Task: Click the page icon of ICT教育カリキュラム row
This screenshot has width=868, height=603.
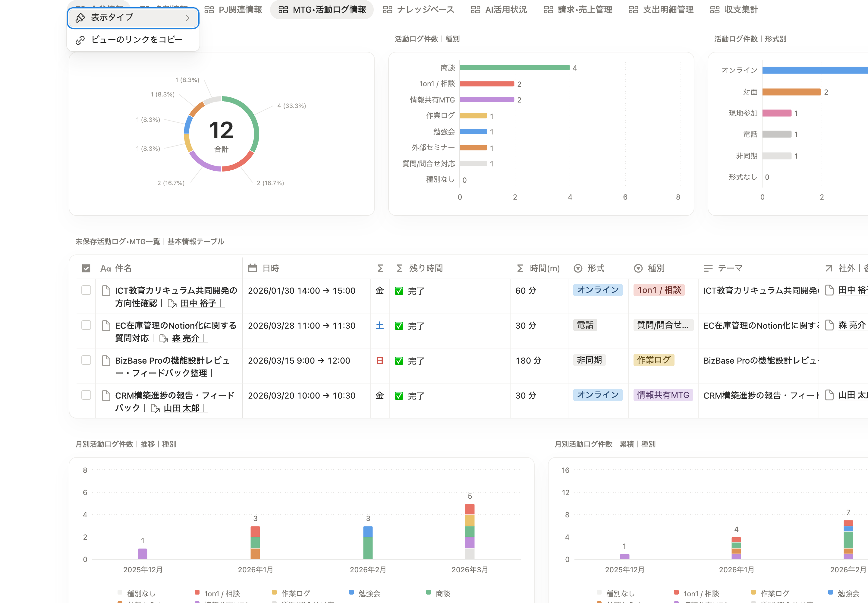Action: [x=106, y=291]
